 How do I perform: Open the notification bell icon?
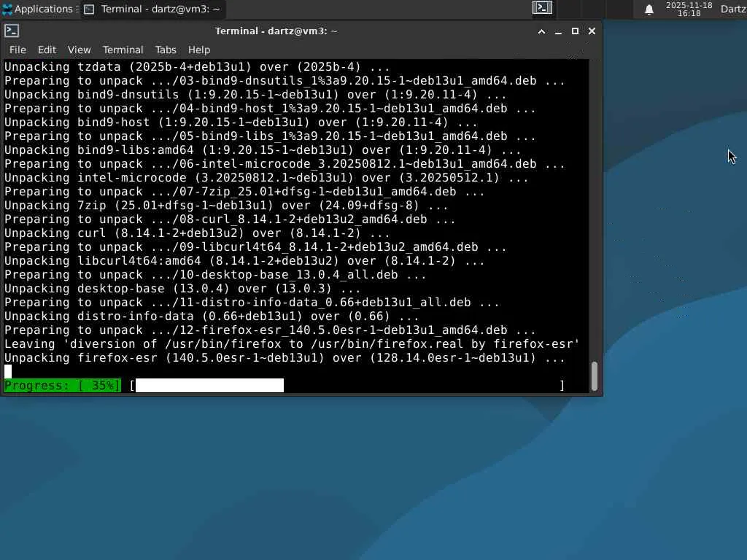[649, 9]
